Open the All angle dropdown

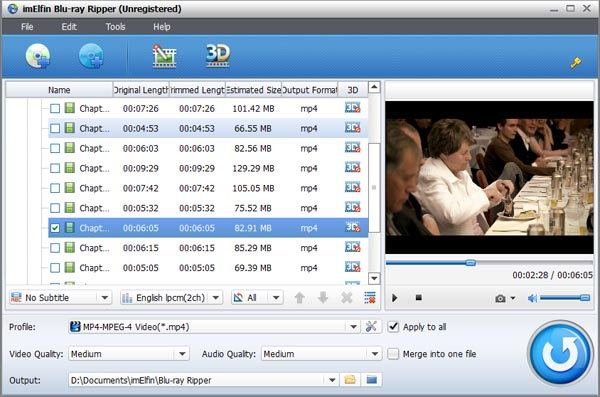[x=257, y=297]
